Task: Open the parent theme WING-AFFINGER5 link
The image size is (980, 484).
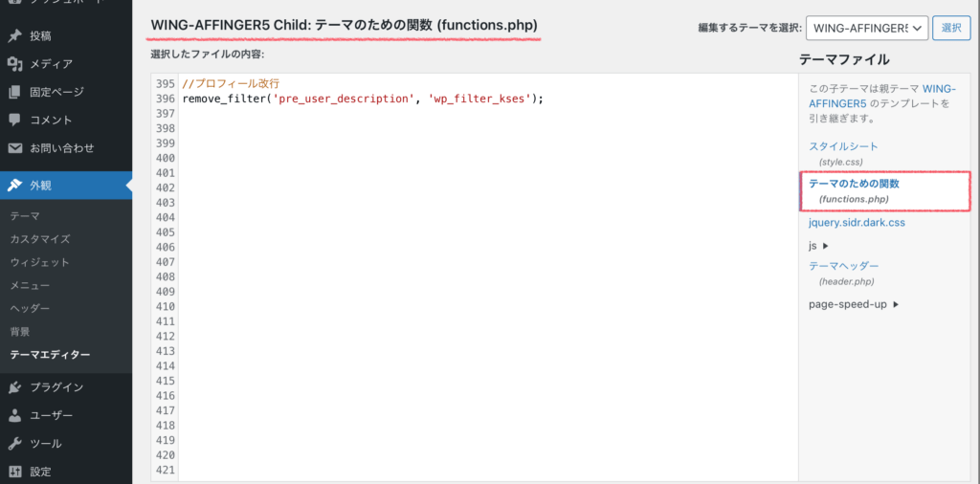Action: point(882,96)
